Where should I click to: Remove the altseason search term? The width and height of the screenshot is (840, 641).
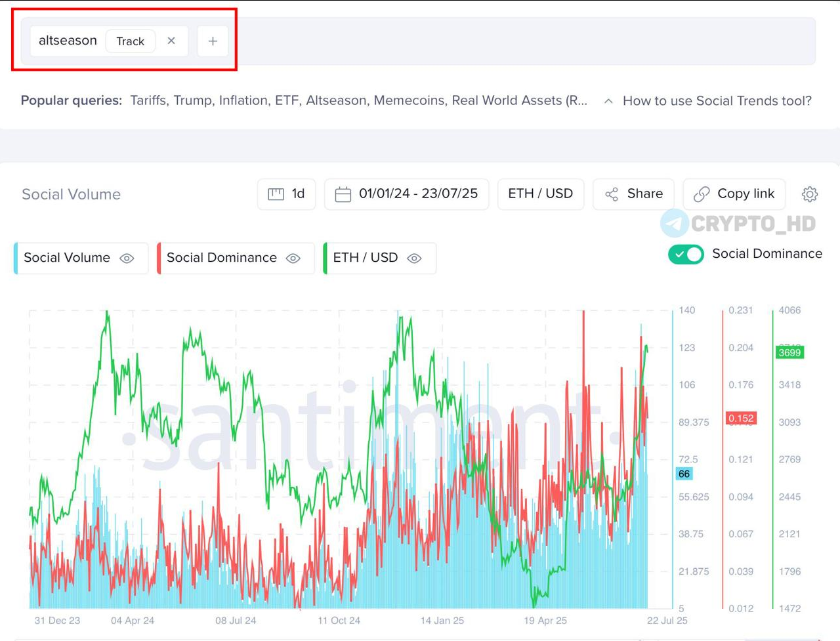[x=171, y=41]
